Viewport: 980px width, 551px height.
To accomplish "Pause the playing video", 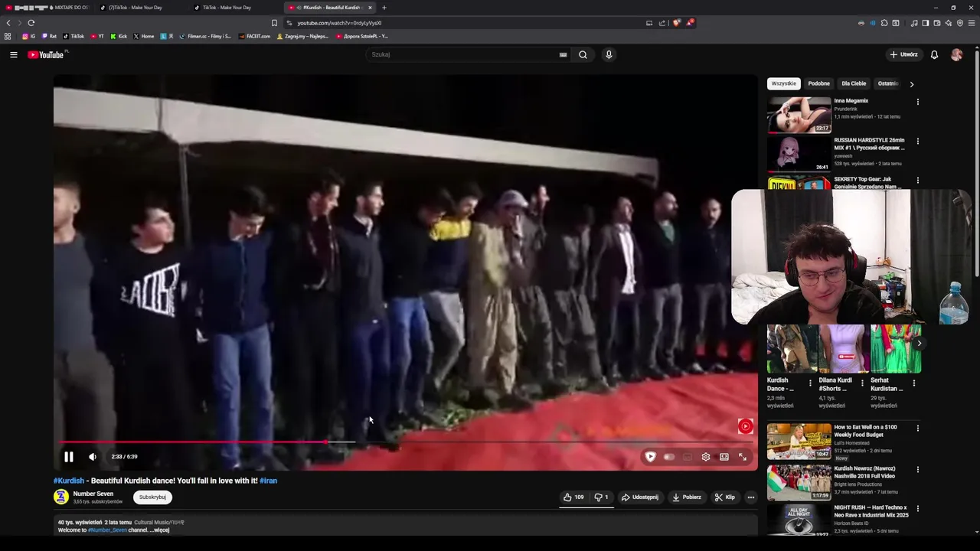I will 68,457.
